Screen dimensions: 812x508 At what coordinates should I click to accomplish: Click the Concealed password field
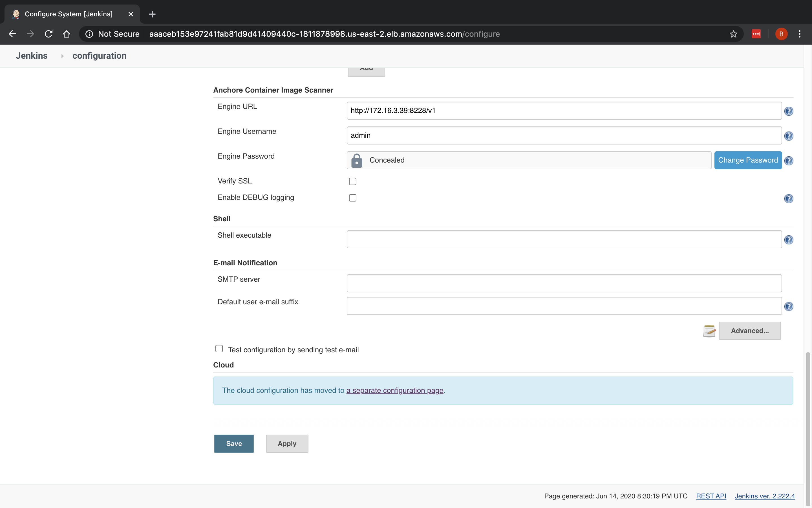click(529, 160)
